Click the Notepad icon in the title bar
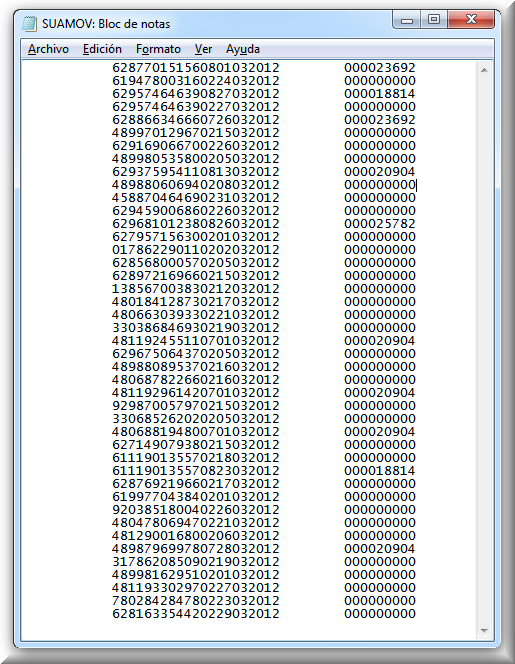 (30, 24)
